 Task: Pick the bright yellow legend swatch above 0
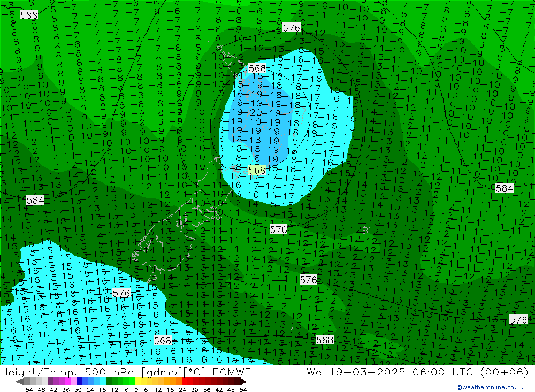[138, 381]
